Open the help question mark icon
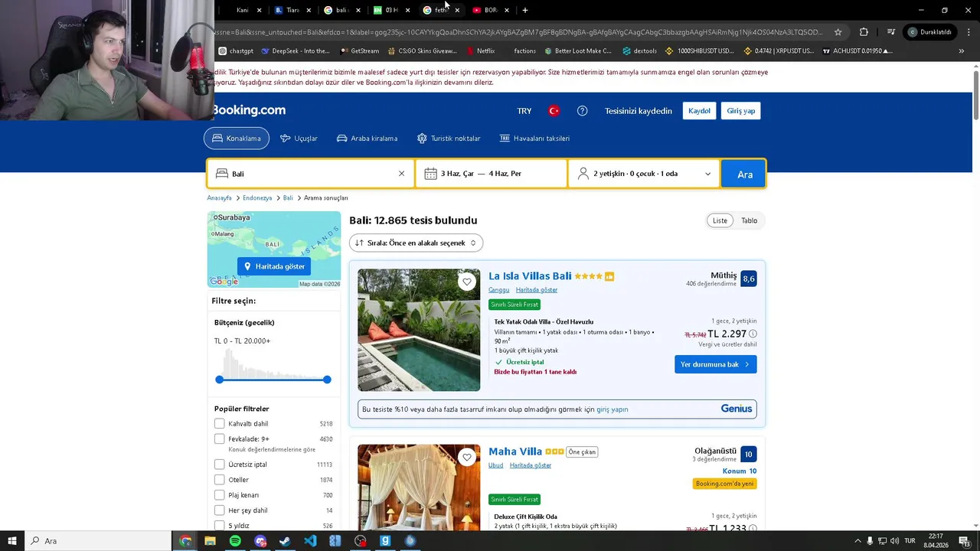The image size is (980, 551). click(x=582, y=111)
